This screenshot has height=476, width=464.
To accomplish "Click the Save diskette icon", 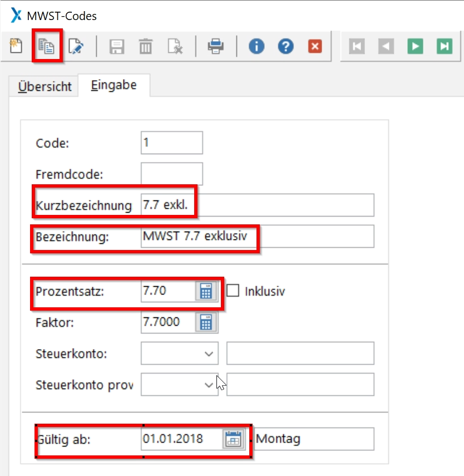I will [x=116, y=46].
